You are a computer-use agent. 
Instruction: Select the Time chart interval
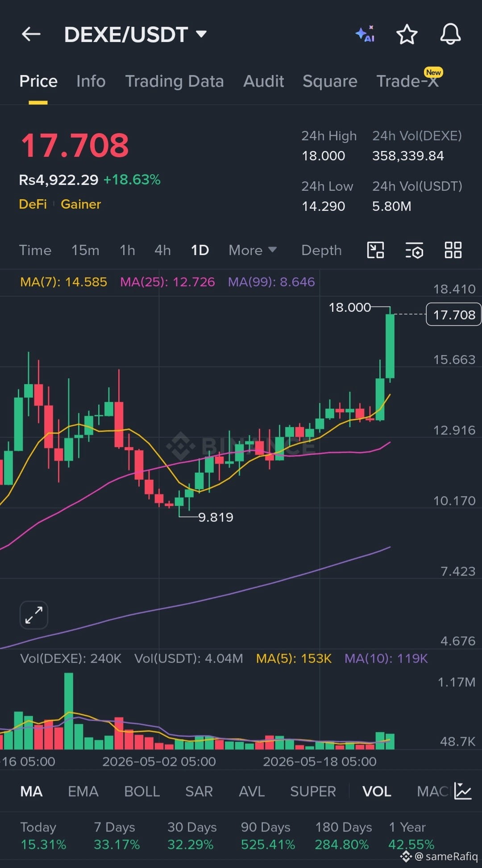coord(35,250)
